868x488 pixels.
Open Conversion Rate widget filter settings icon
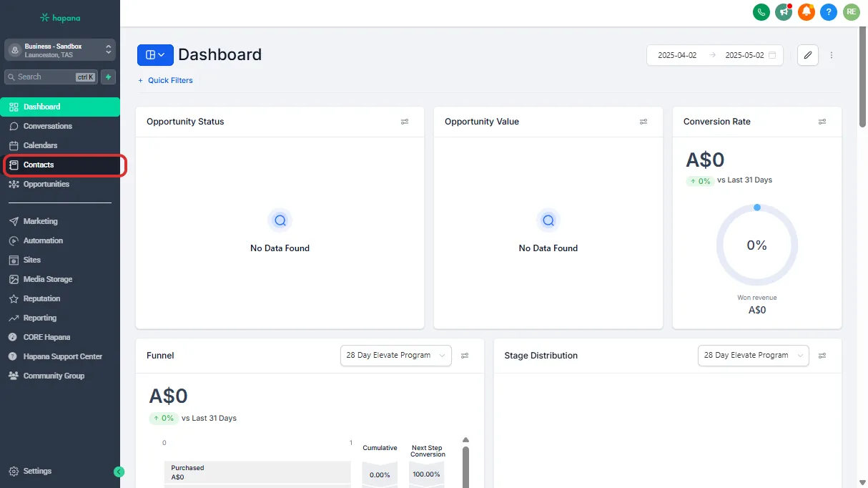pos(822,122)
